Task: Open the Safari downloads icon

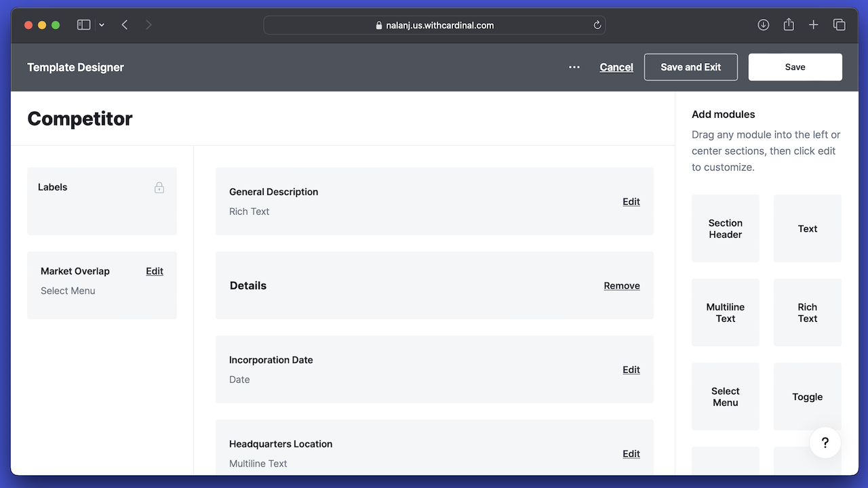Action: pyautogui.click(x=763, y=25)
